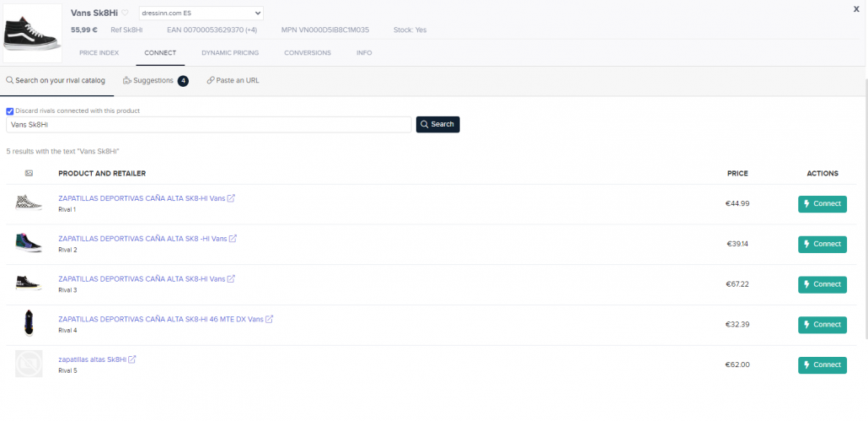Viewport: 868px width, 421px height.
Task: Click the PRICE column header
Action: (x=737, y=174)
